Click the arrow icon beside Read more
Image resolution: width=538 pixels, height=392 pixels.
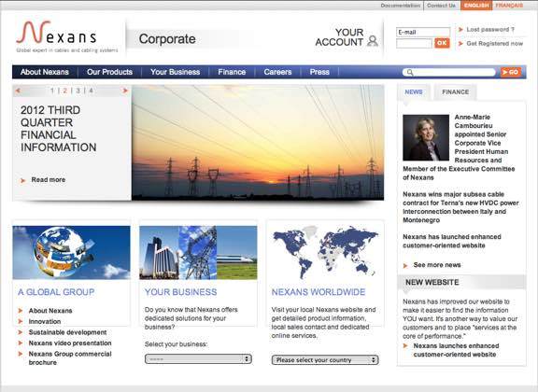pos(23,180)
